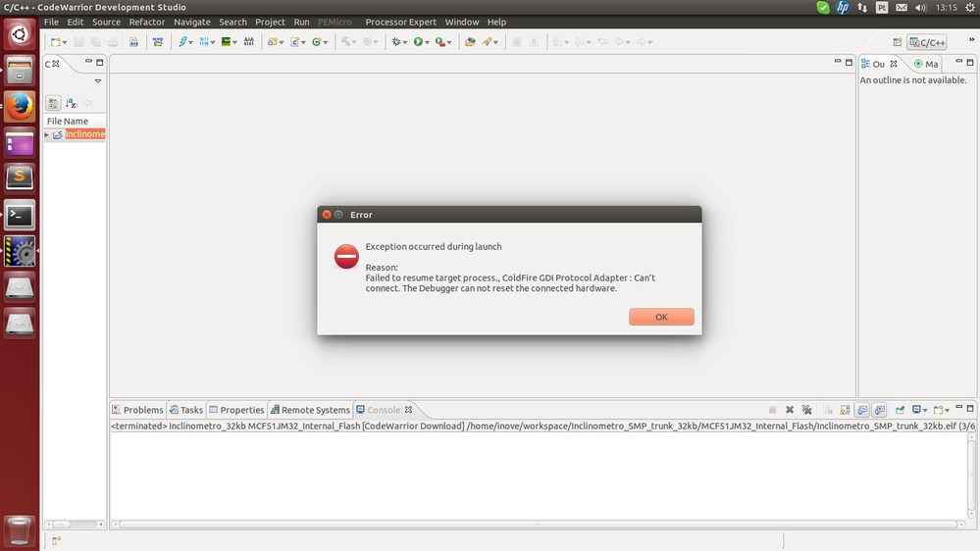Open the CodeWarrior Projects view menu triangle

pyautogui.click(x=98, y=81)
